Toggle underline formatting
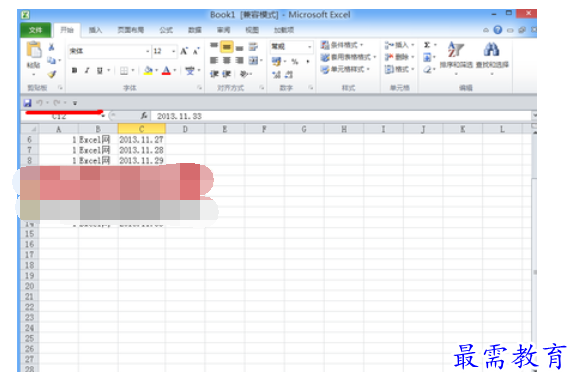 [99, 70]
